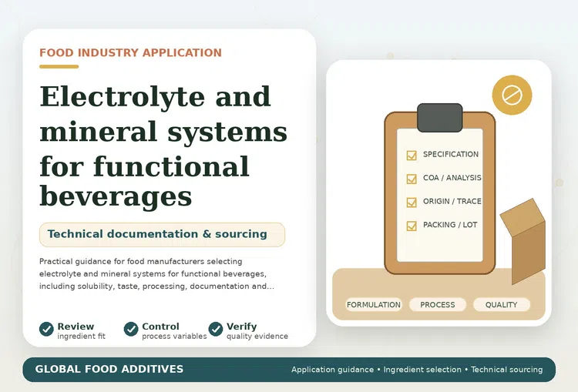Image resolution: width=578 pixels, height=392 pixels.
Task: Click the COA / ANALYSIS text
Action: (x=452, y=178)
